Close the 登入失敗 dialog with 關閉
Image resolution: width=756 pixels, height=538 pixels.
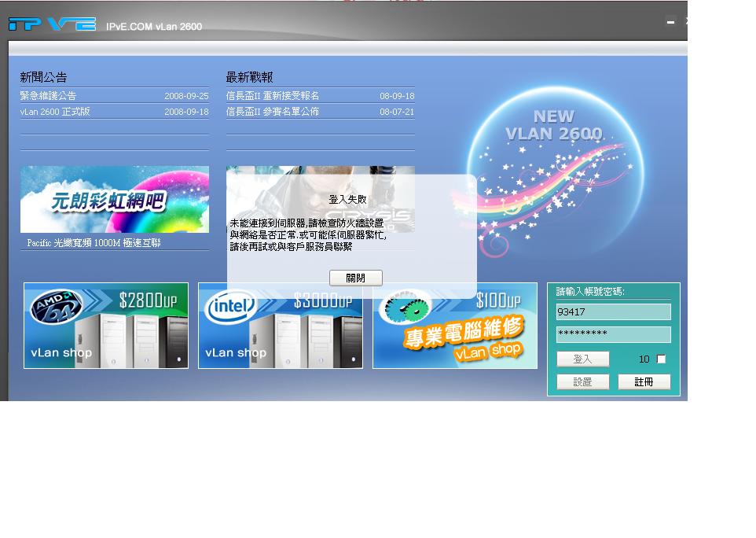click(355, 277)
